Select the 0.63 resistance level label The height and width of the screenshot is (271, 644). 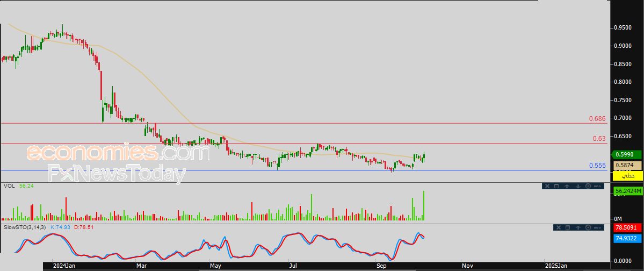[599, 139]
